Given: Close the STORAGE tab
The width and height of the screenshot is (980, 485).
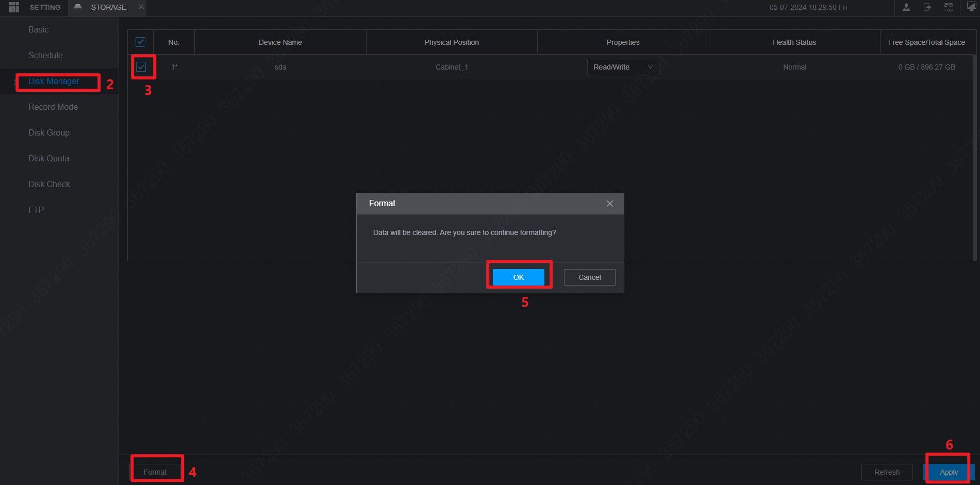Looking at the screenshot, I should click(x=141, y=7).
